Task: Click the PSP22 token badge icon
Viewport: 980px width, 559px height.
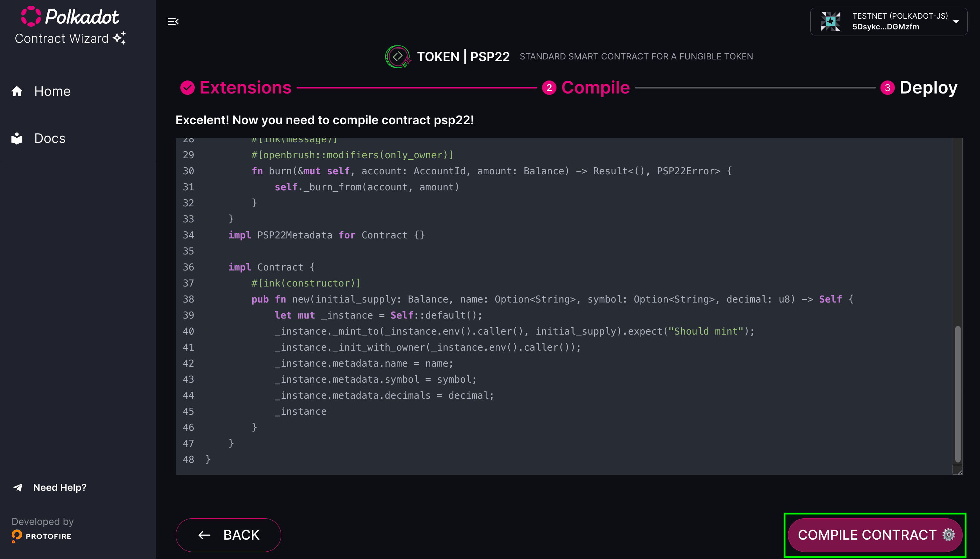Action: pyautogui.click(x=398, y=56)
